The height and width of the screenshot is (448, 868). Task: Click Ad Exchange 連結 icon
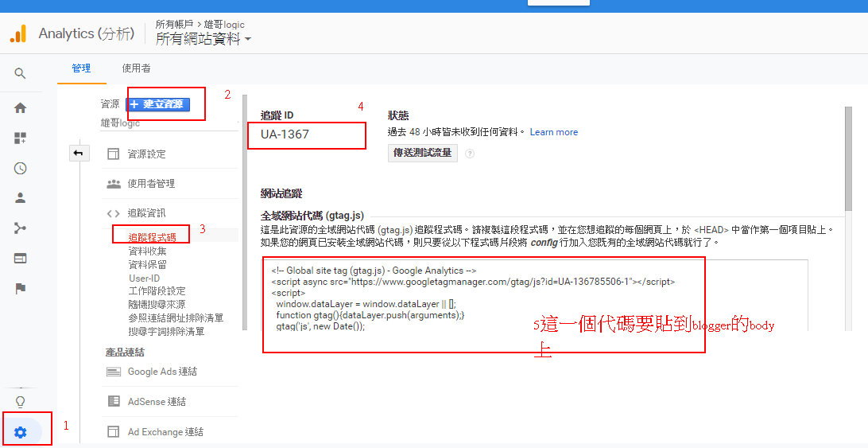tap(114, 431)
